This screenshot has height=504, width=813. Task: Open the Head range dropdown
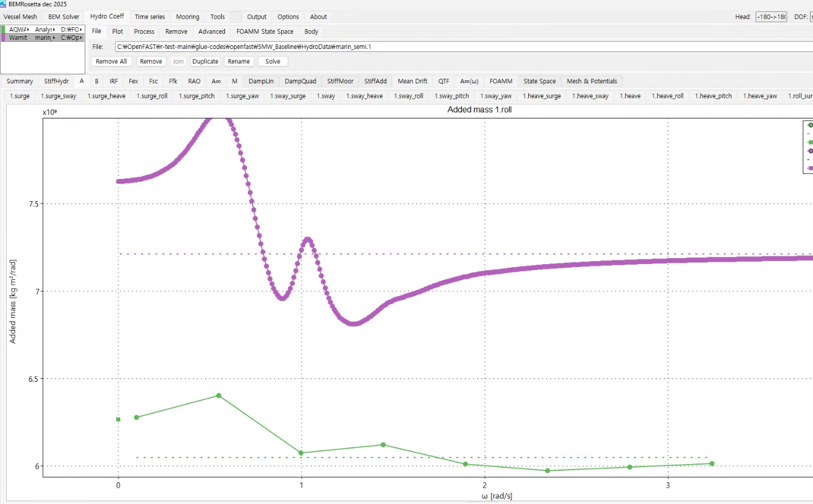tap(771, 17)
